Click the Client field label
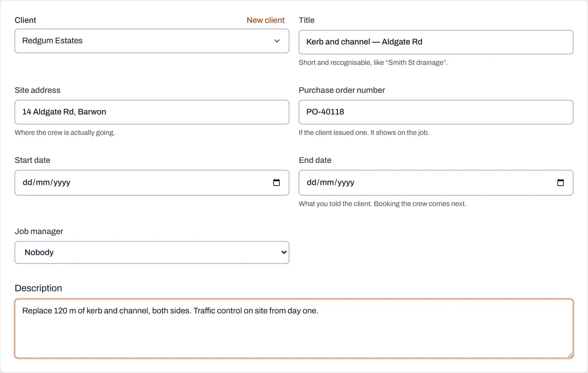The image size is (588, 373). pyautogui.click(x=25, y=20)
